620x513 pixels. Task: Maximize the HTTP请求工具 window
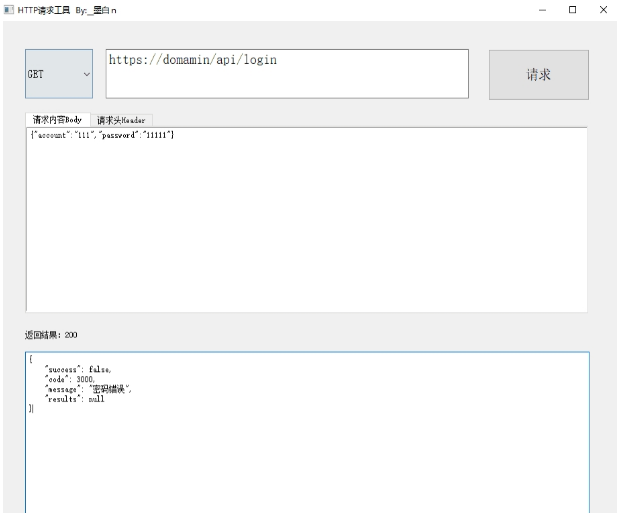tap(573, 10)
